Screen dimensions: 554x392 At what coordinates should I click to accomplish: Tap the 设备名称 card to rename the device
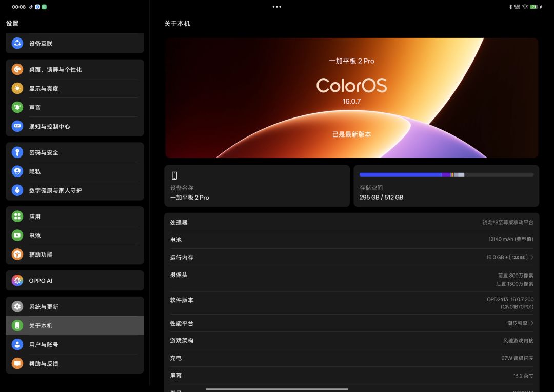[257, 186]
